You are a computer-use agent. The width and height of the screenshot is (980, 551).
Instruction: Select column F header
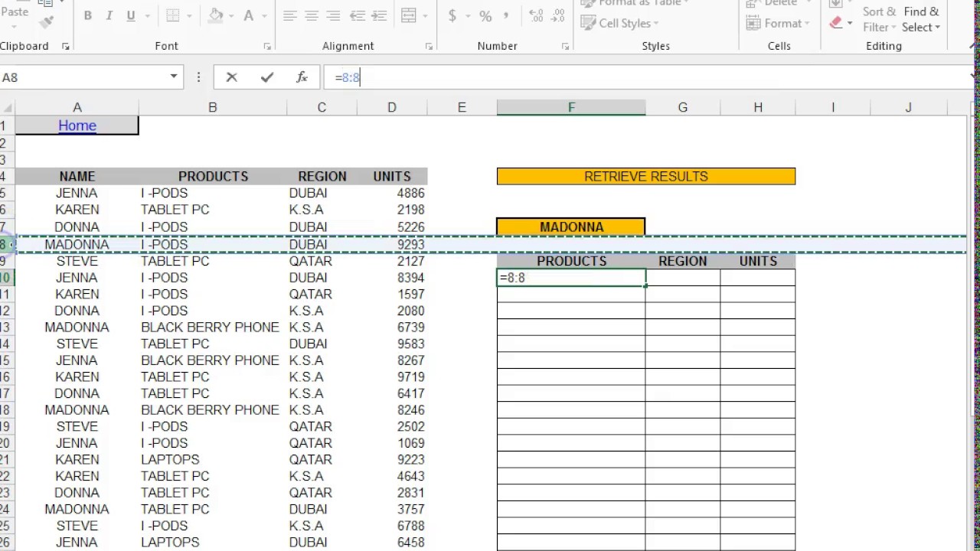[x=571, y=108]
